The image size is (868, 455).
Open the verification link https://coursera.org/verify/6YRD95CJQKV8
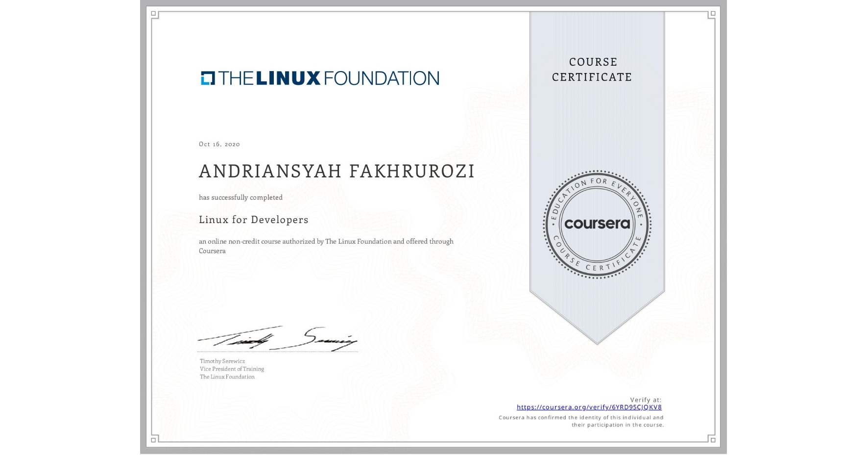[x=589, y=407]
